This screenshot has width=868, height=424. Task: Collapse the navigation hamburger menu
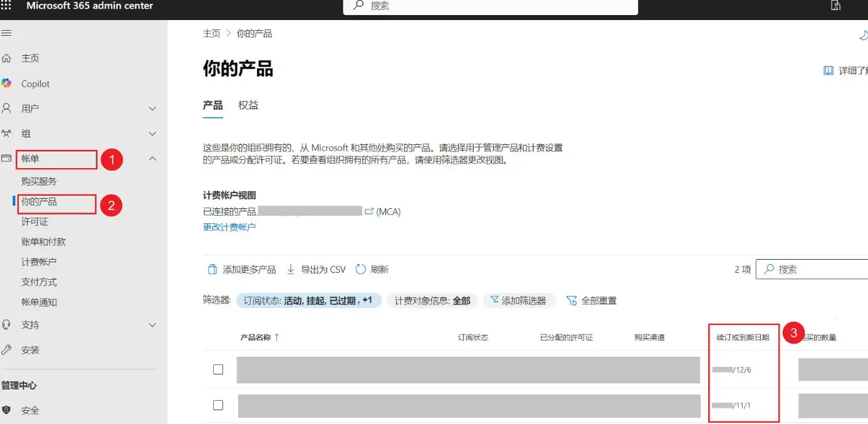pos(6,33)
